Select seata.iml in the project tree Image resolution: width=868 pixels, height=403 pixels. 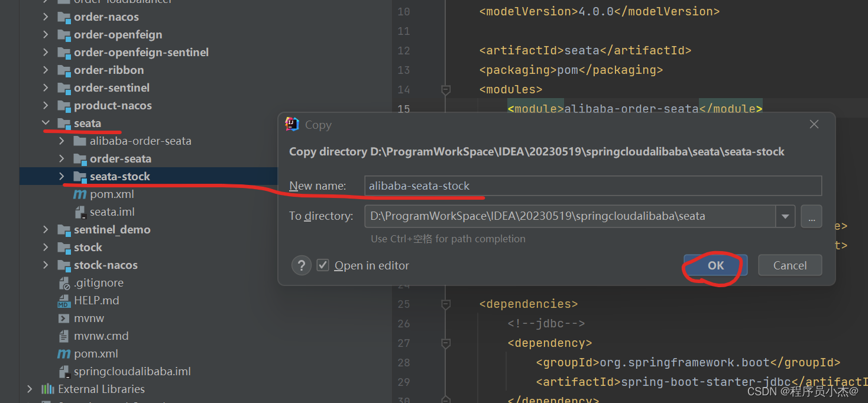(x=112, y=212)
